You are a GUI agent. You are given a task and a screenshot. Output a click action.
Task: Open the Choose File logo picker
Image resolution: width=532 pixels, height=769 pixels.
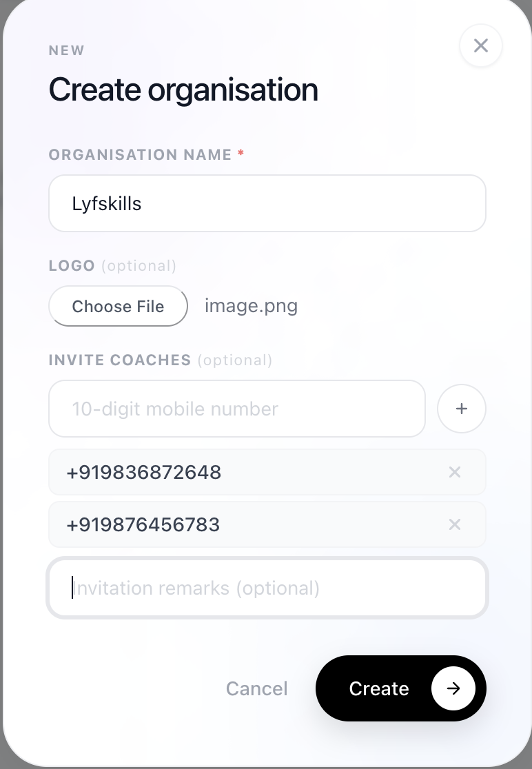tap(118, 306)
